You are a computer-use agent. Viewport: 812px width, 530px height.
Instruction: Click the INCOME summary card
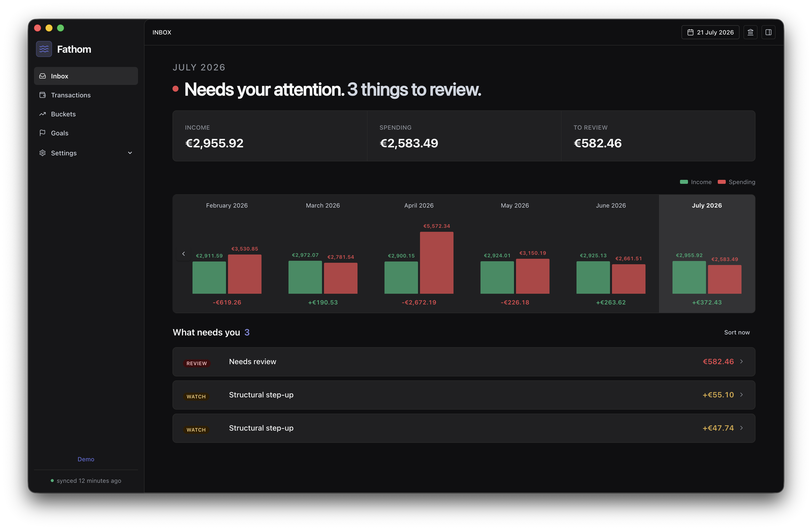click(270, 136)
